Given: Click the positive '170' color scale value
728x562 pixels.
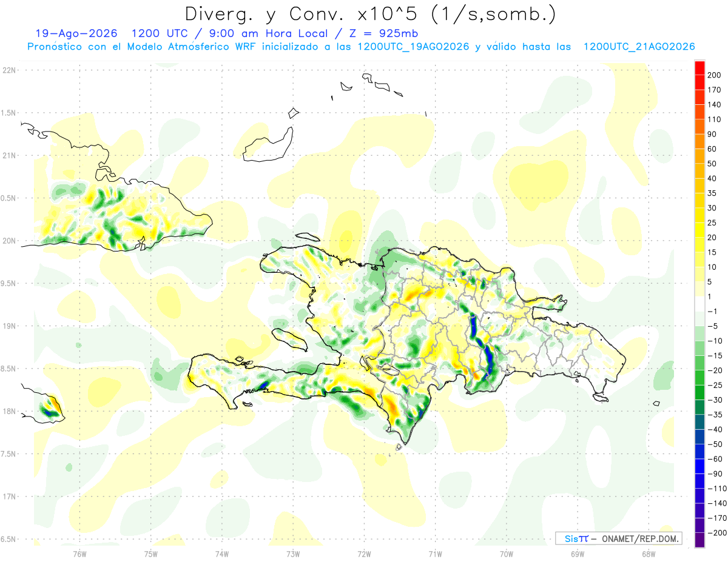Looking at the screenshot, I should pyautogui.click(x=715, y=90).
